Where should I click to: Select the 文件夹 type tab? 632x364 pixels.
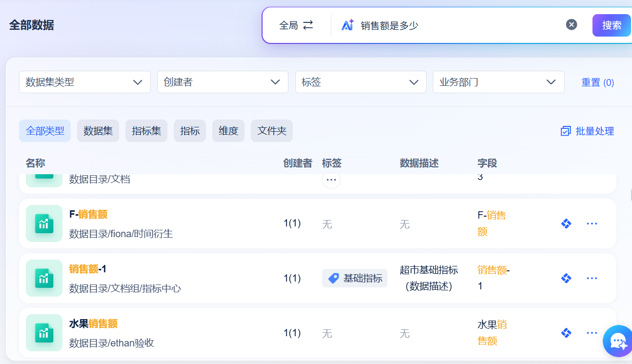[272, 131]
